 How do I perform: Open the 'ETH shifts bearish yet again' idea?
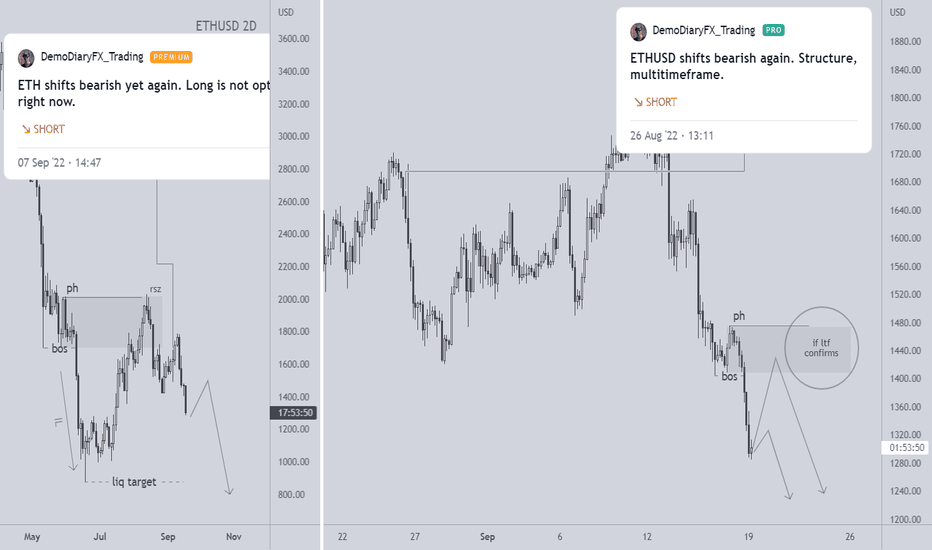coord(143,93)
